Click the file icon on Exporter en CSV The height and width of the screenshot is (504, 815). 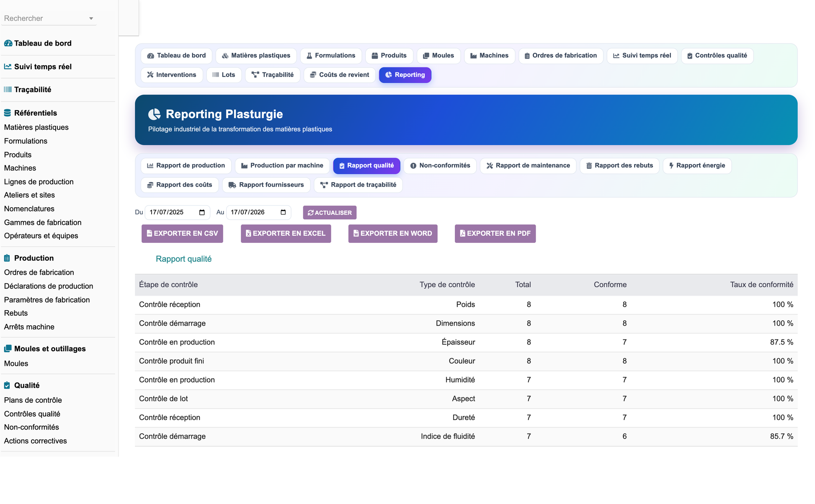[150, 234]
